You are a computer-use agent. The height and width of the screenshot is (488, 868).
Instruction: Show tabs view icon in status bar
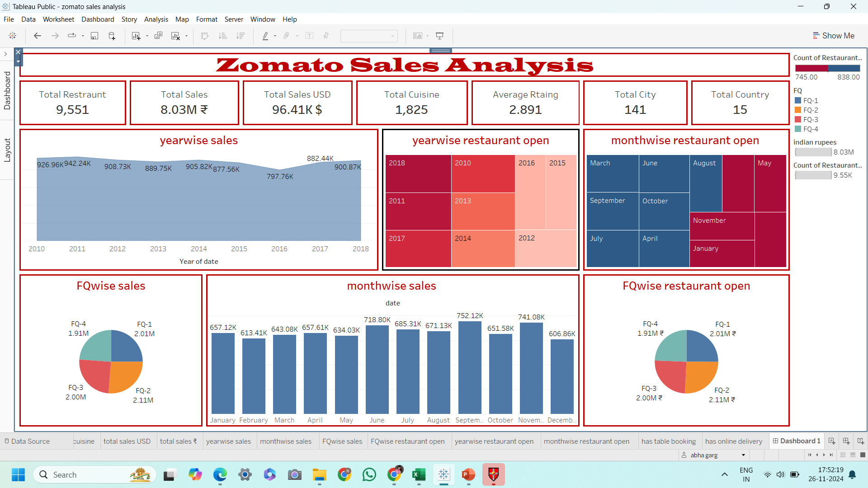coord(863,455)
